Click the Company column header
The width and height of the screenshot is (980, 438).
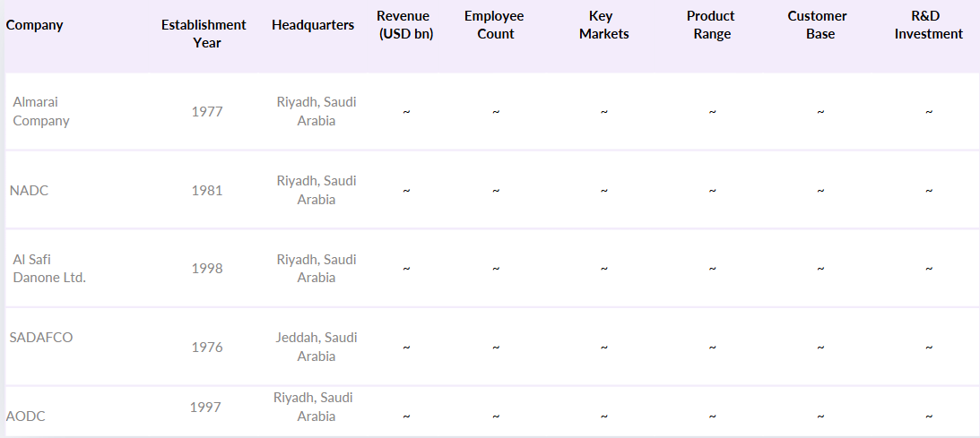point(35,25)
